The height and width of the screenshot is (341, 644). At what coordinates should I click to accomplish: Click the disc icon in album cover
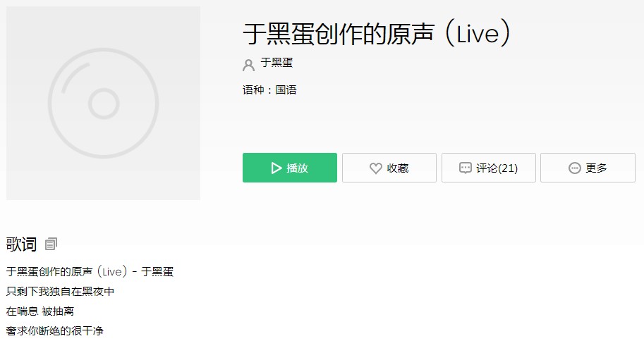(104, 103)
